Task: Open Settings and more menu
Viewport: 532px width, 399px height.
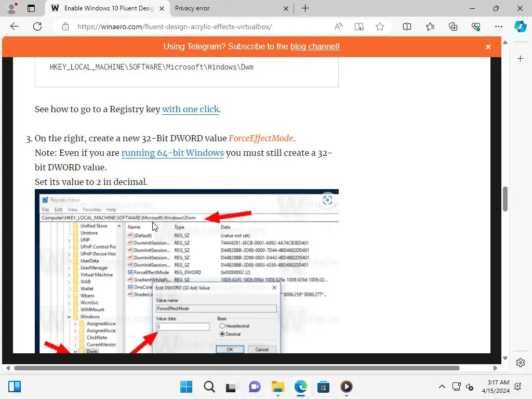Action: 498,26
